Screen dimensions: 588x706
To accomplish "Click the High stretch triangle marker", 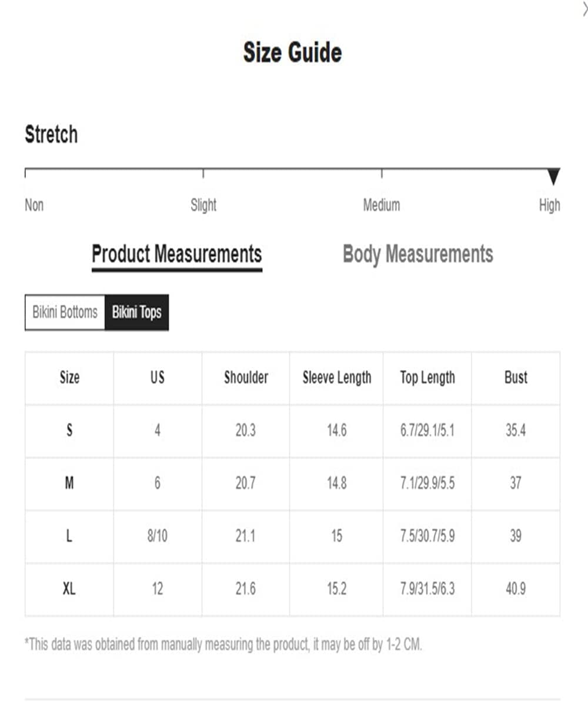I will click(553, 176).
